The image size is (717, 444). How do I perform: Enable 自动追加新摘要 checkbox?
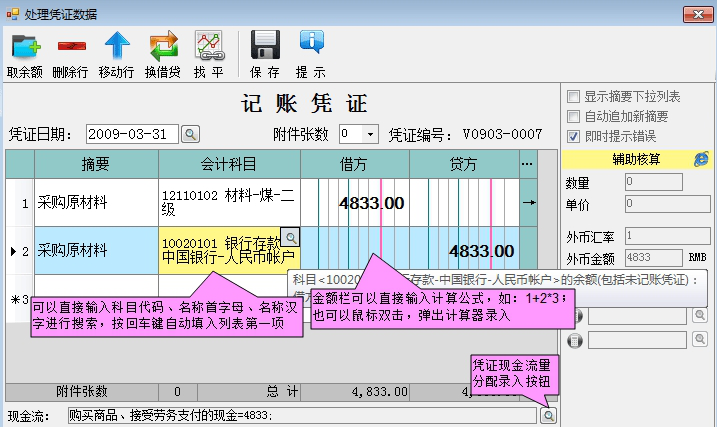click(573, 117)
